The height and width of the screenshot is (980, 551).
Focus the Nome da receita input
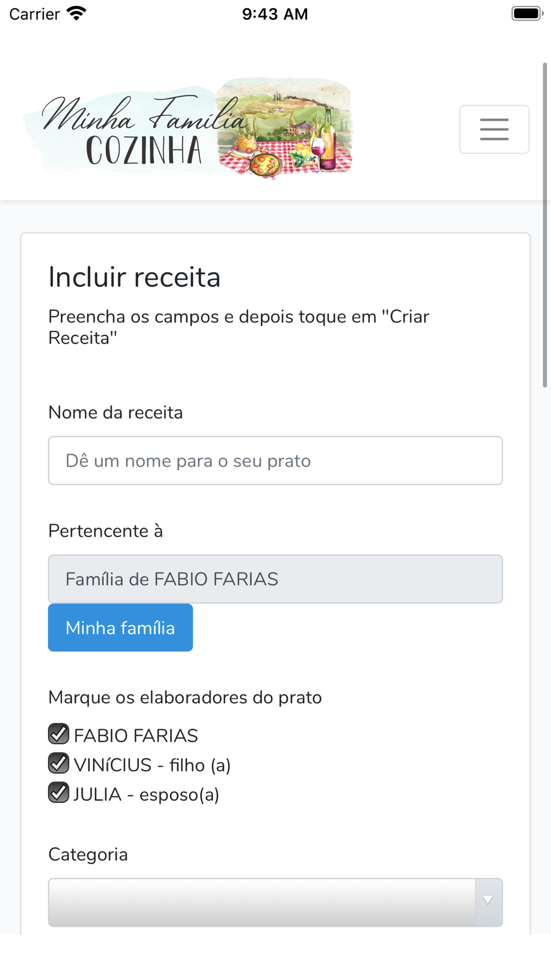(275, 460)
